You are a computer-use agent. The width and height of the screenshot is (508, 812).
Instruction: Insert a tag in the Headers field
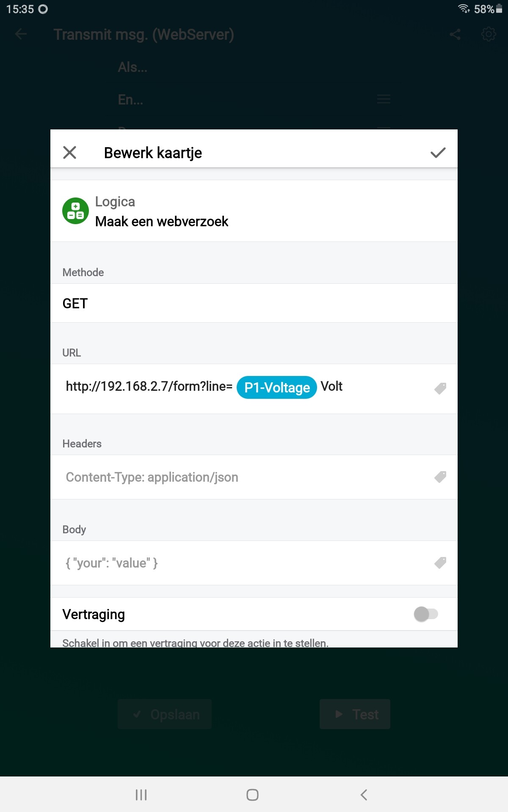440,477
